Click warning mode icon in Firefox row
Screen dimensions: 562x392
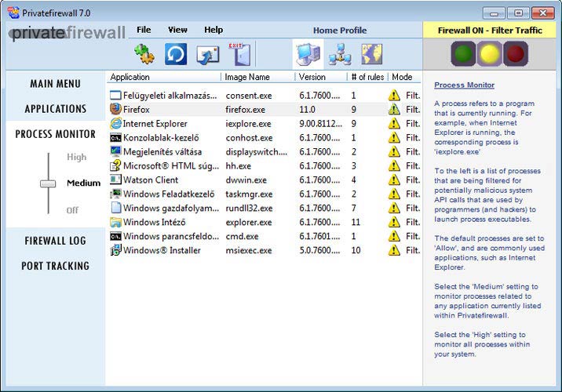[394, 109]
